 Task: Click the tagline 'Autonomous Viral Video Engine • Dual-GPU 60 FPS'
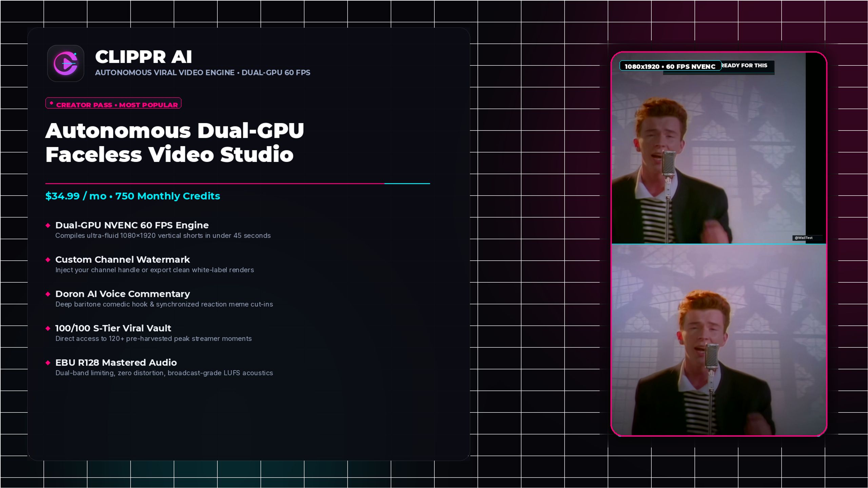pyautogui.click(x=202, y=73)
